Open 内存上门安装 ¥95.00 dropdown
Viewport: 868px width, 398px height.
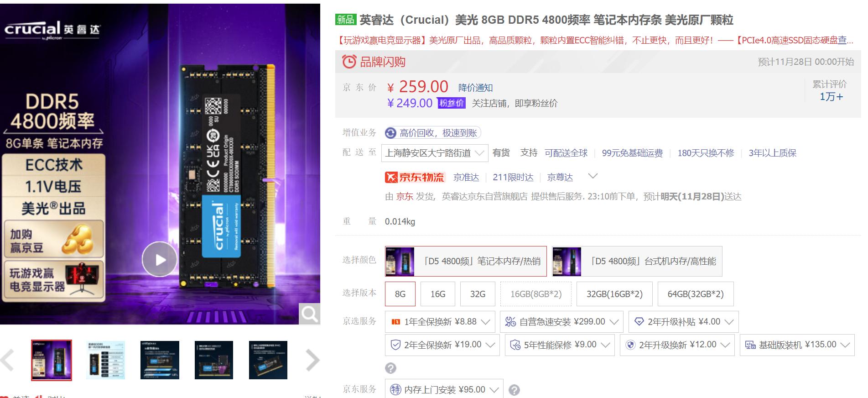[444, 389]
